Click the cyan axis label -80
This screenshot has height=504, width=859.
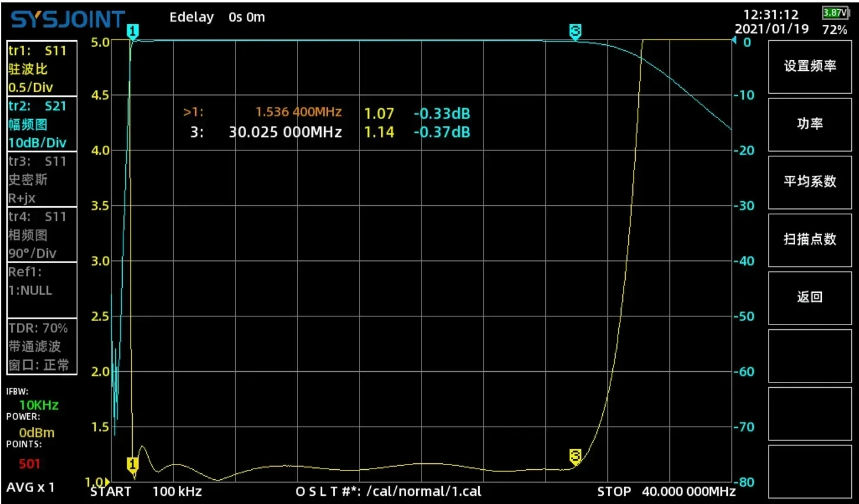tap(744, 482)
